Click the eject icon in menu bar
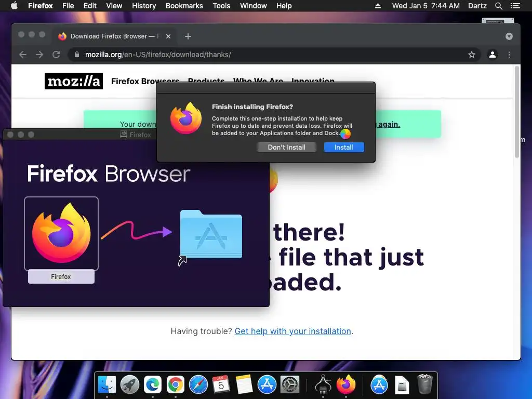 pos(378,6)
